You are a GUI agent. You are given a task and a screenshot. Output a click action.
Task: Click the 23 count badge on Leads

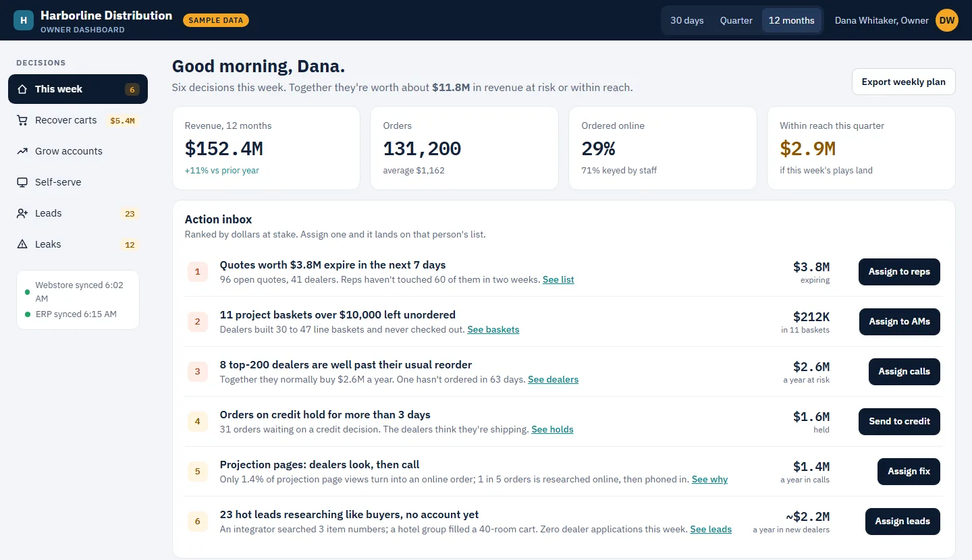pos(130,214)
